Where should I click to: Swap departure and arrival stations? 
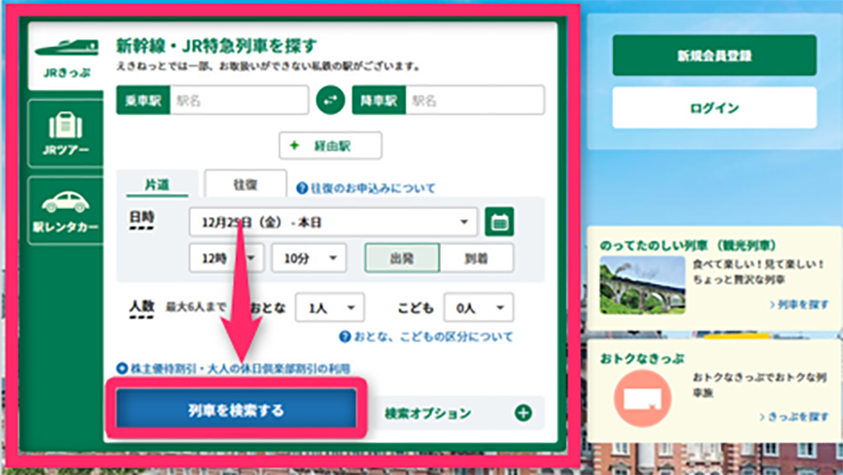(x=330, y=100)
